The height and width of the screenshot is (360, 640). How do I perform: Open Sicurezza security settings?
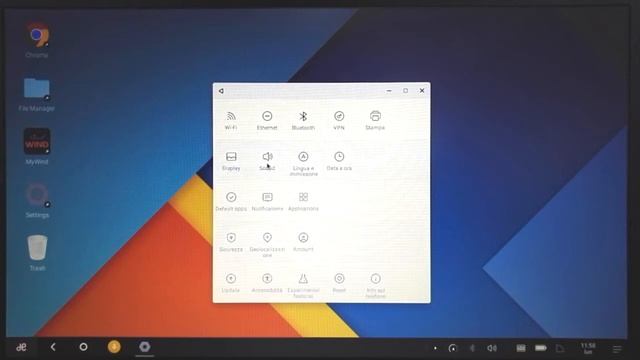231,242
